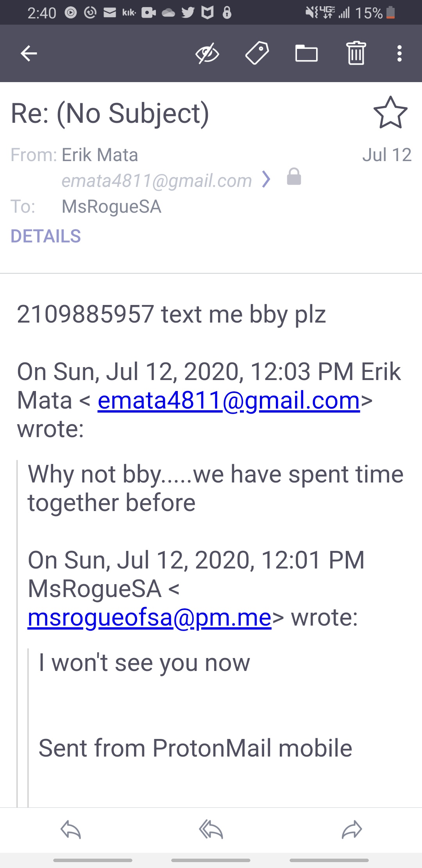Mark message as unread with crossed-eye icon
Viewport: 422px width, 868px height.
(207, 54)
